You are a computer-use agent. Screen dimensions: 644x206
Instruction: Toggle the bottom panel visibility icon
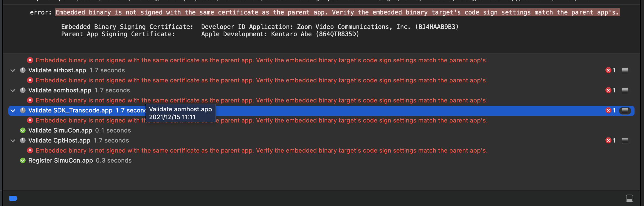pyautogui.click(x=630, y=198)
